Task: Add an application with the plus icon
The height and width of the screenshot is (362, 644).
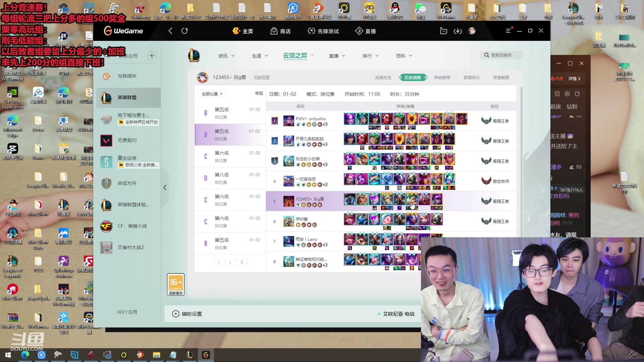Action: coord(152,56)
